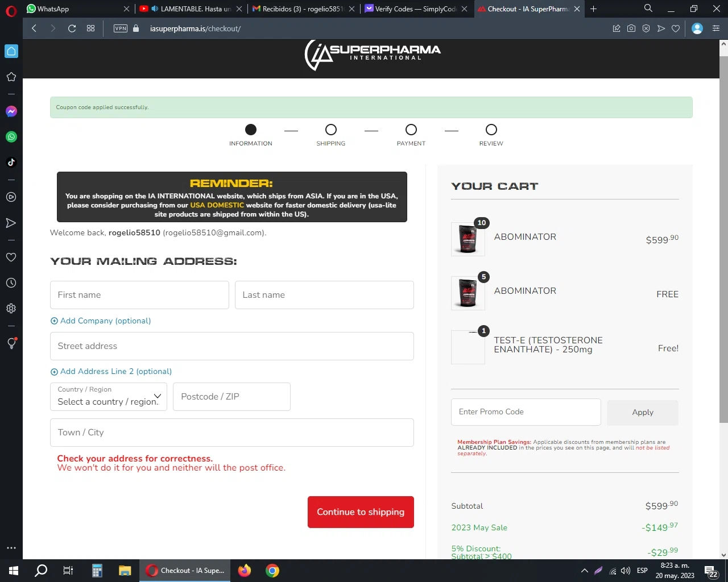Image resolution: width=728 pixels, height=582 pixels.
Task: Open Google Chrome from the taskbar
Action: coord(272,571)
